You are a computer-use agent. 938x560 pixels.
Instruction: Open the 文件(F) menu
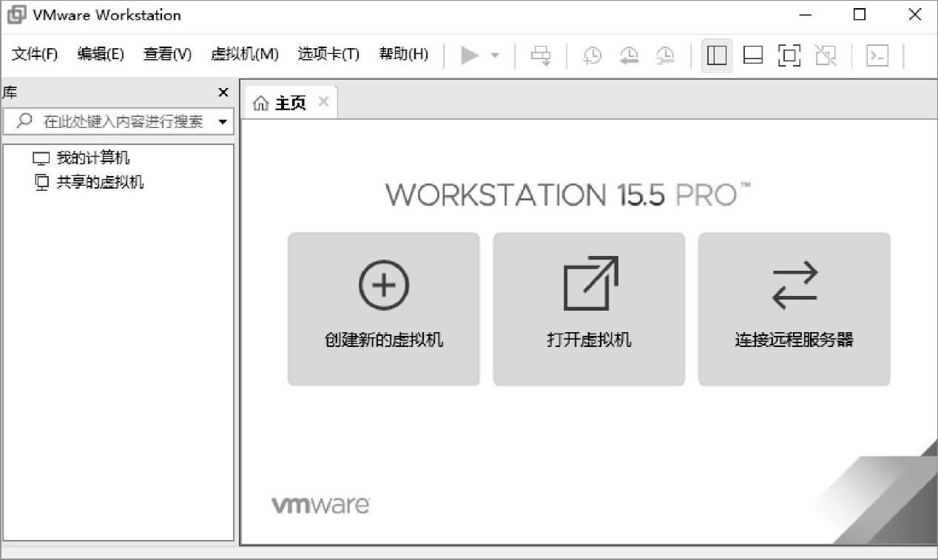[35, 54]
